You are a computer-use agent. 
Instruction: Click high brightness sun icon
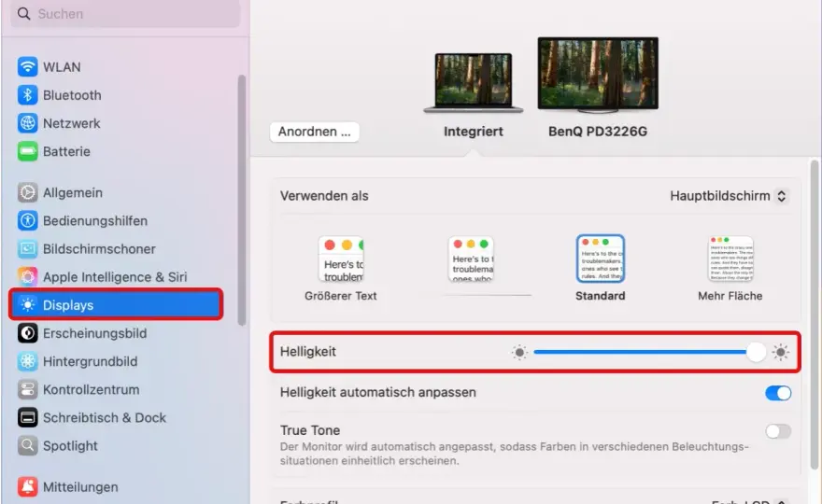[781, 352]
